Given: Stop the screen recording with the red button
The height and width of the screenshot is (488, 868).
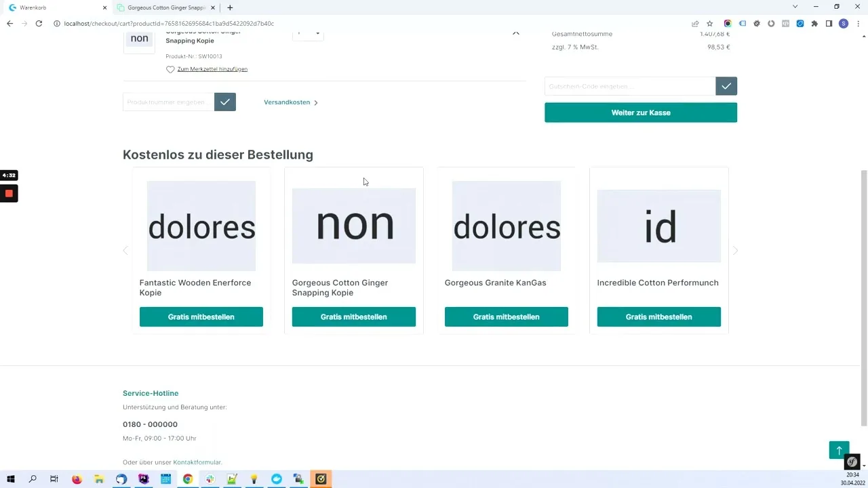Looking at the screenshot, I should 9,194.
